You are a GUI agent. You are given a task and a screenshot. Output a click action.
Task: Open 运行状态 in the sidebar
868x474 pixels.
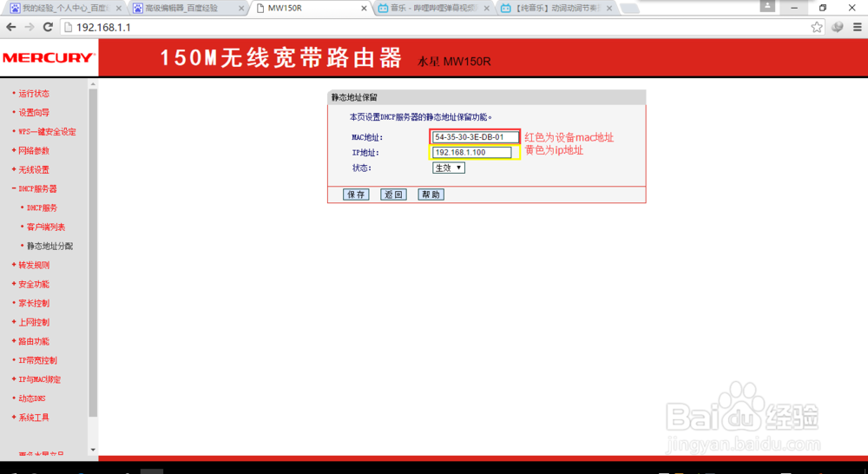tap(34, 94)
